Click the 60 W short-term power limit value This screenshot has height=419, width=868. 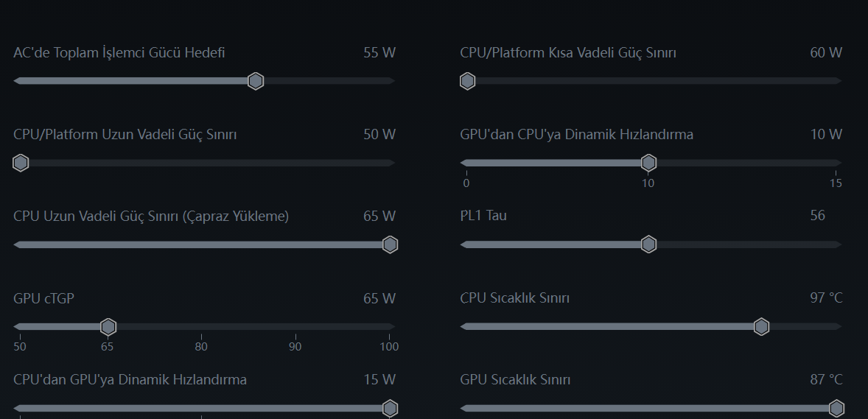tap(826, 53)
